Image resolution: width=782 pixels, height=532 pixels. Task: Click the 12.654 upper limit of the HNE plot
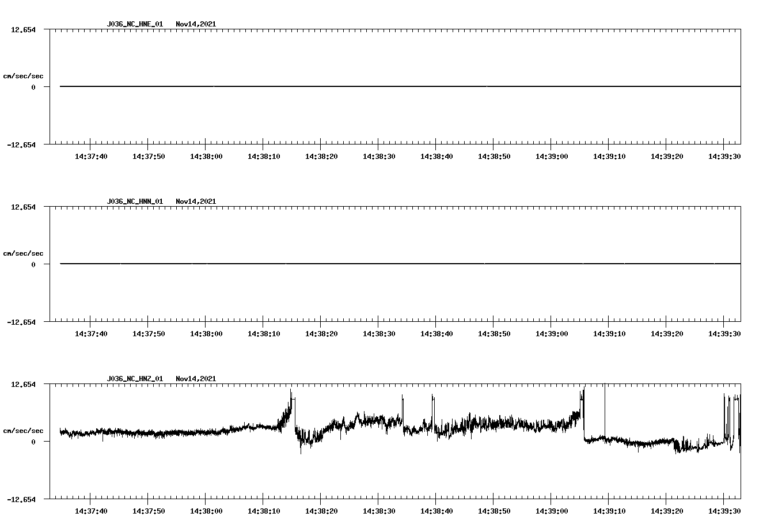pyautogui.click(x=23, y=29)
